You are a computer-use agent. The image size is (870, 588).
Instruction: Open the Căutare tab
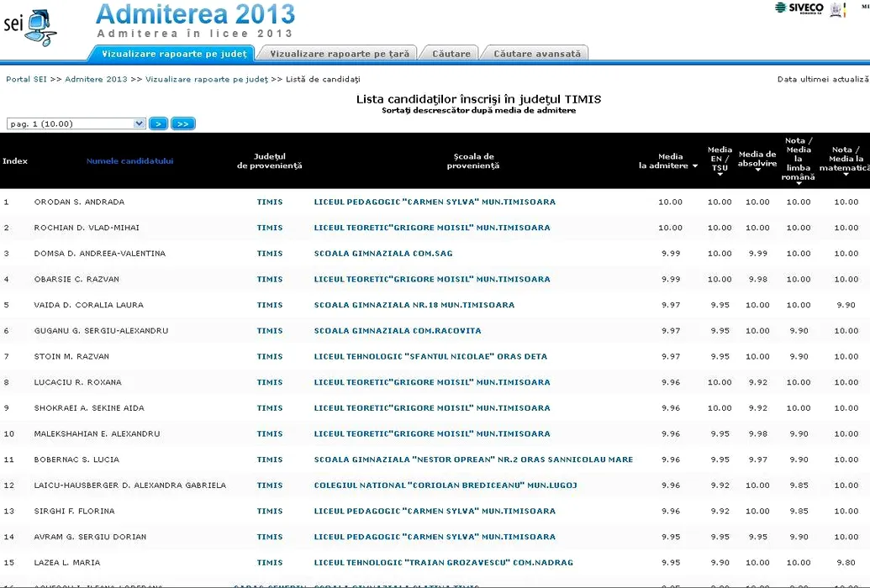[x=451, y=54]
